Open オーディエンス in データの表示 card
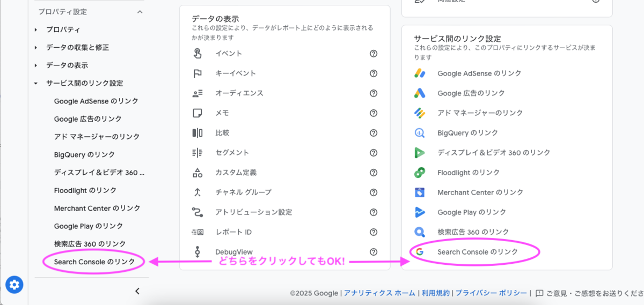The image size is (644, 305). point(239,93)
